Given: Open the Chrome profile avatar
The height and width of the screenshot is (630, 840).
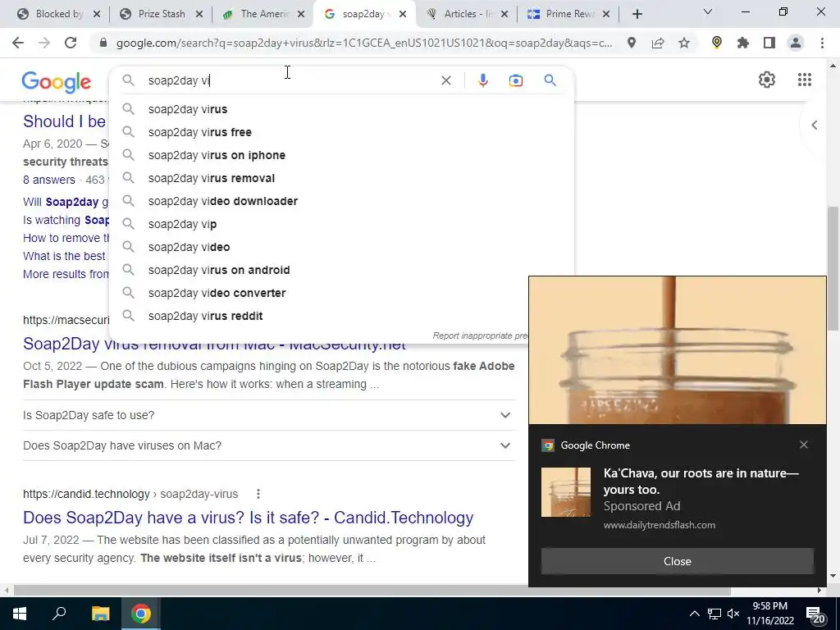Looking at the screenshot, I should (x=796, y=43).
